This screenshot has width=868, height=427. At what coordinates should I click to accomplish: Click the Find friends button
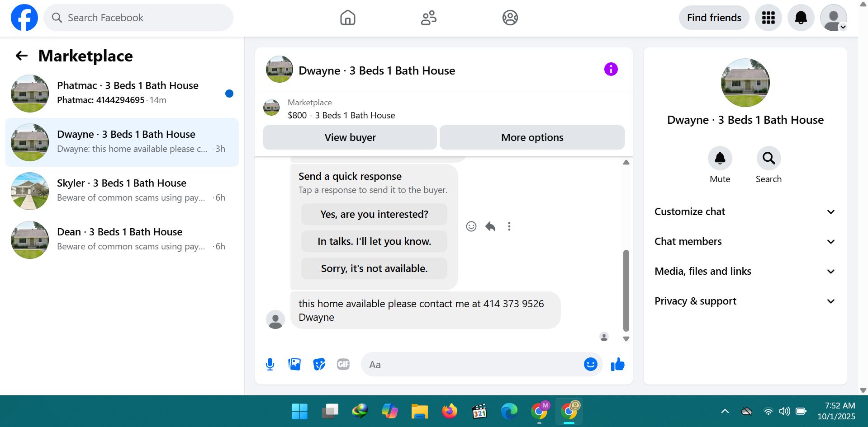pyautogui.click(x=714, y=18)
